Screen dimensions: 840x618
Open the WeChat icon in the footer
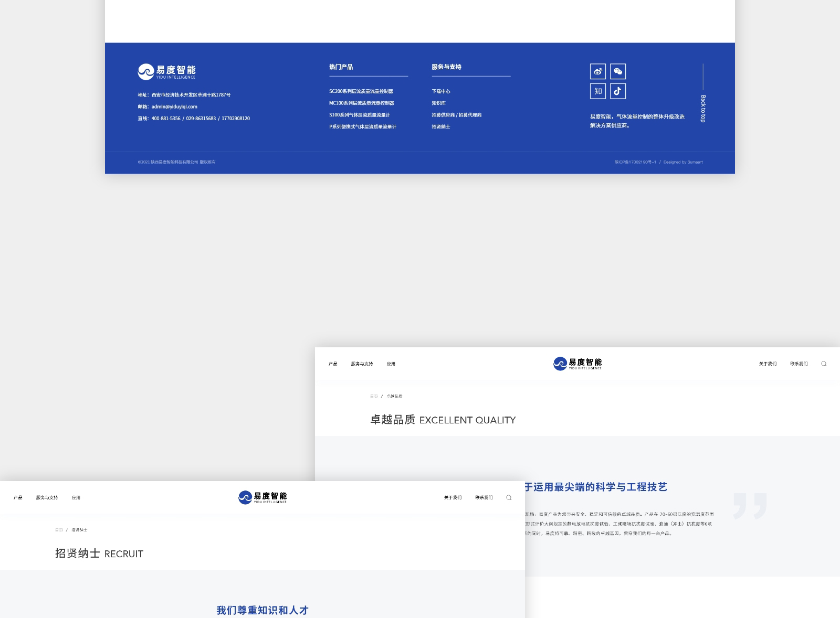(618, 71)
